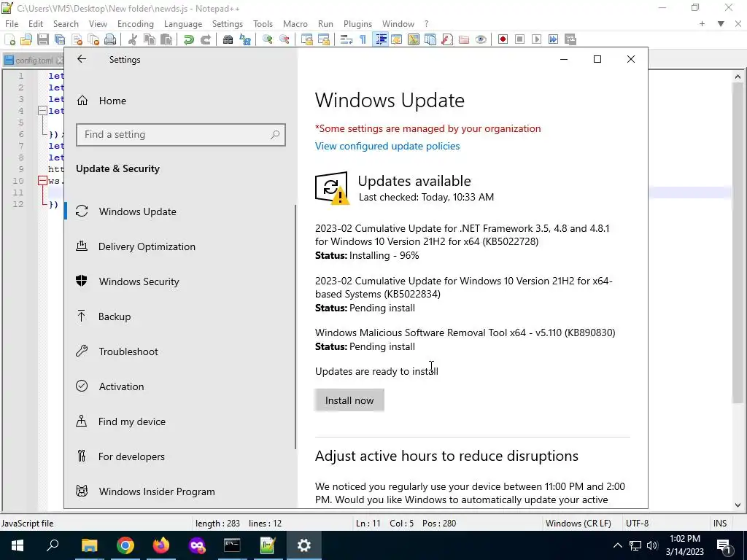Click the Print icon in Notepad++ toolbar

click(x=110, y=39)
